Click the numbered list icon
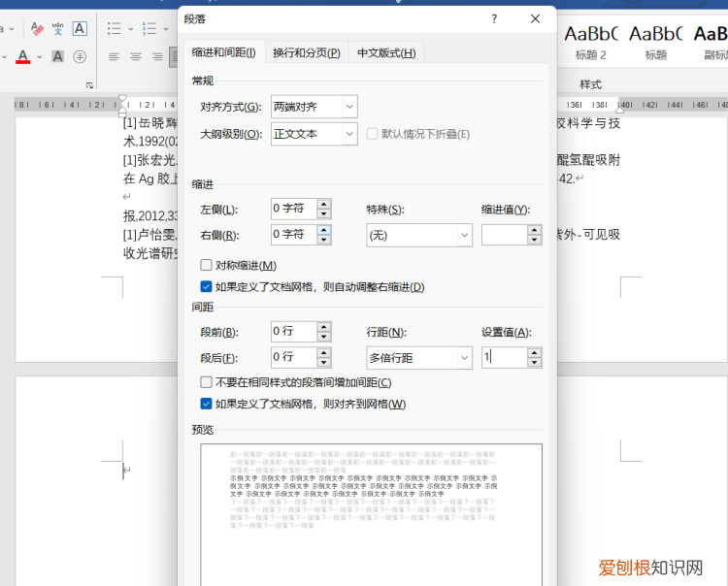The image size is (728, 586). tap(149, 29)
